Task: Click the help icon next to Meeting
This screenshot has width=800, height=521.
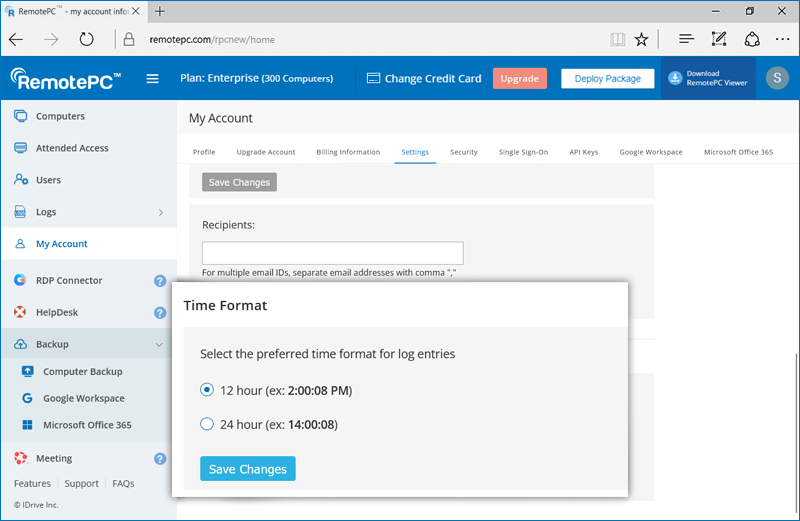Action: coord(160,459)
